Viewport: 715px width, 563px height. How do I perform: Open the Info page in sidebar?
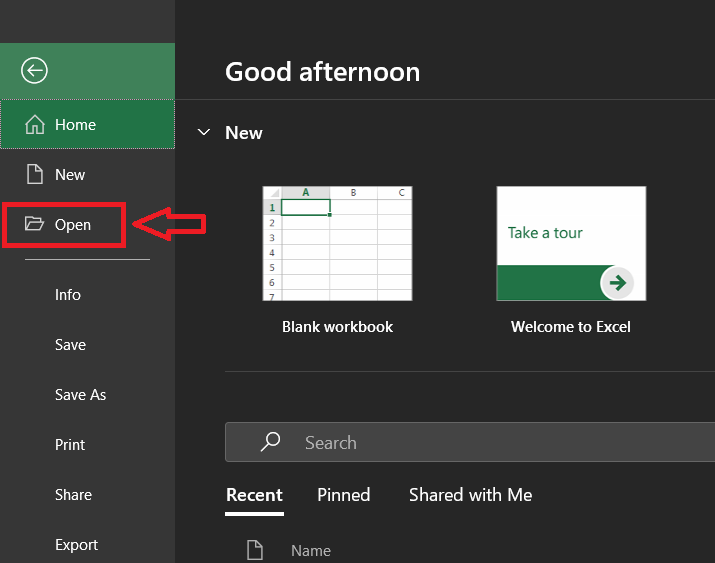pos(68,295)
